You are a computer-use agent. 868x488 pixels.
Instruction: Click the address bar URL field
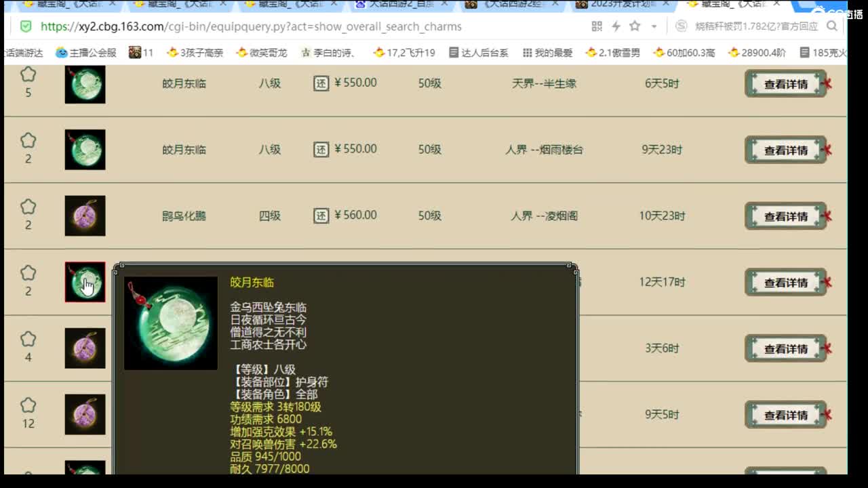[251, 26]
